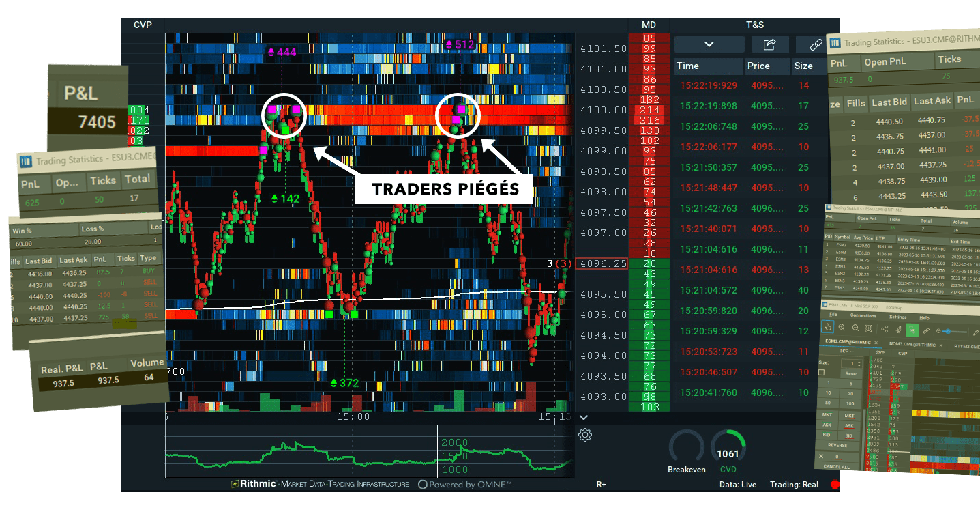Click the SVP column header in Bookmap window
The width and height of the screenshot is (980, 514).
(880, 352)
